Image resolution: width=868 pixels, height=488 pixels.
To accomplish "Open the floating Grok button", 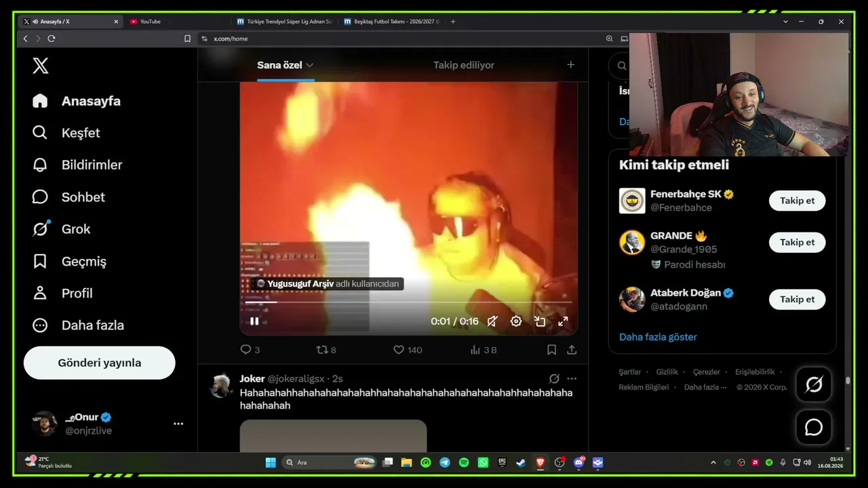I will coord(814,385).
